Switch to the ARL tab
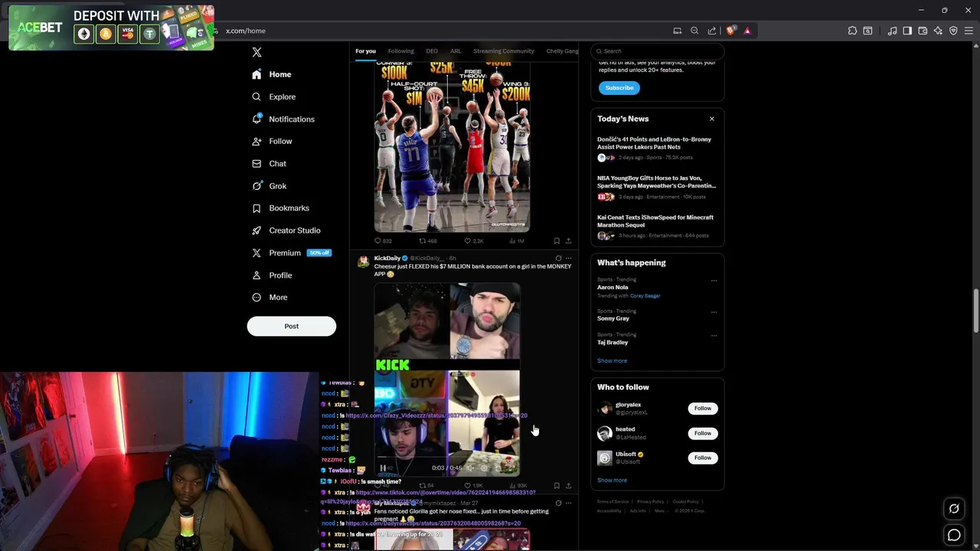Screen dimensions: 980x551 coord(456,51)
